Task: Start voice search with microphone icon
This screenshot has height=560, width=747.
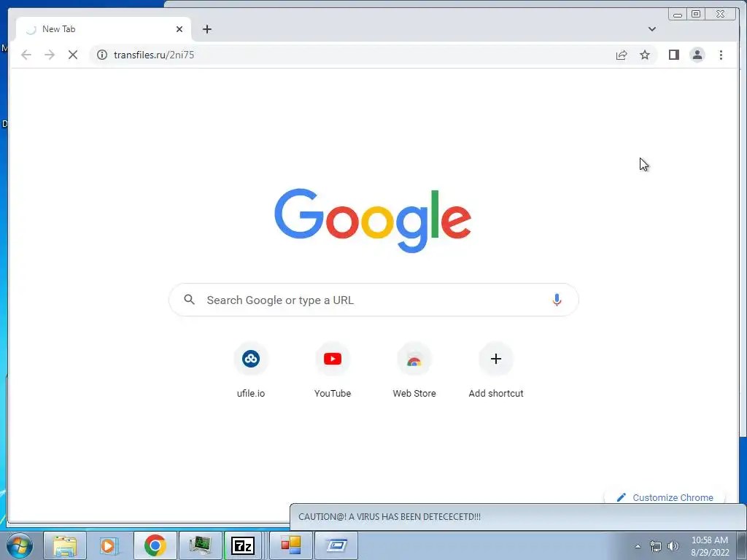Action: (x=557, y=300)
